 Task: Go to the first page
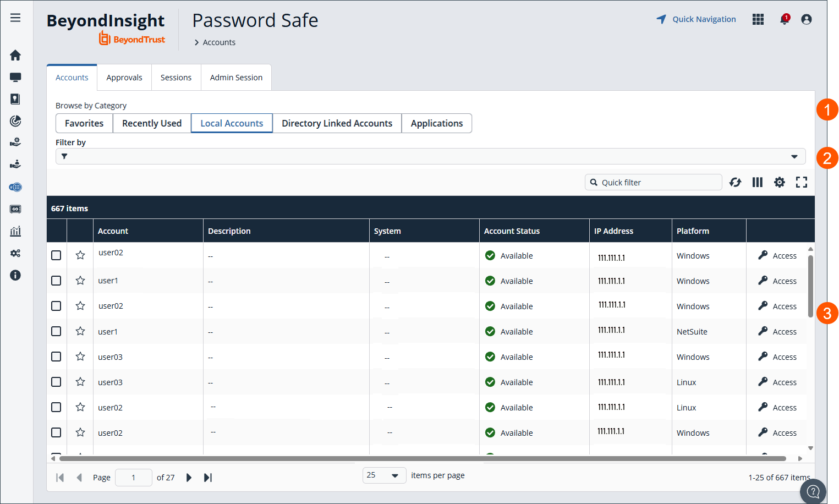[60, 478]
